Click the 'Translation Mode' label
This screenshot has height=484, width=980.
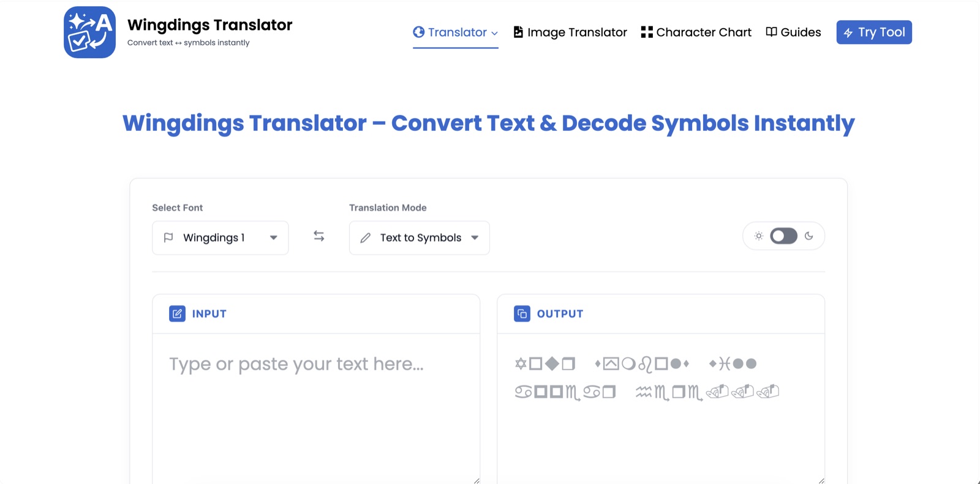click(388, 208)
